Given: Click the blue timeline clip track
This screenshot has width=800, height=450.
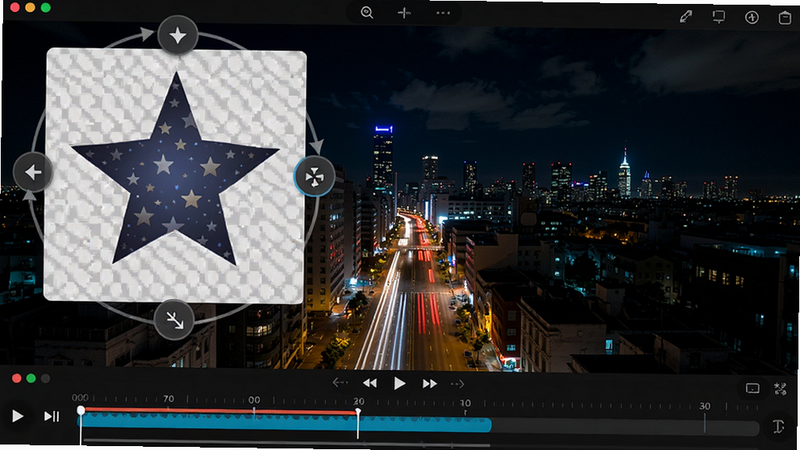Looking at the screenshot, I should [x=285, y=423].
